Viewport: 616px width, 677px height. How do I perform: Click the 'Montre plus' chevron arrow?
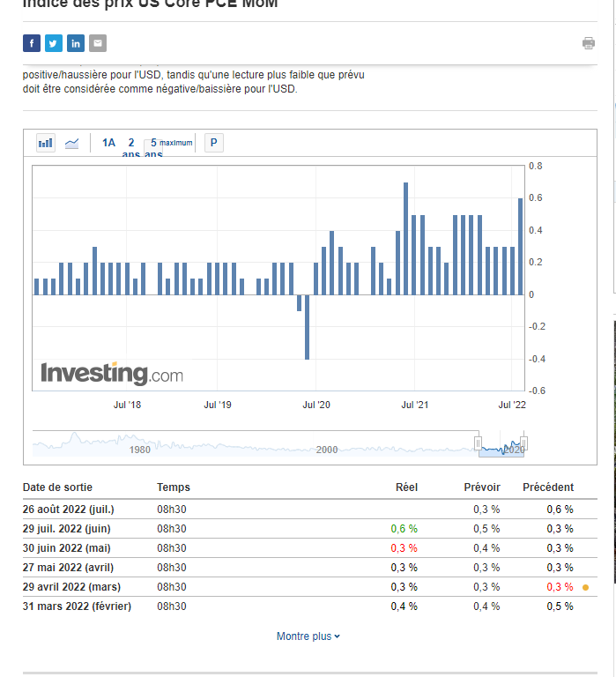338,636
